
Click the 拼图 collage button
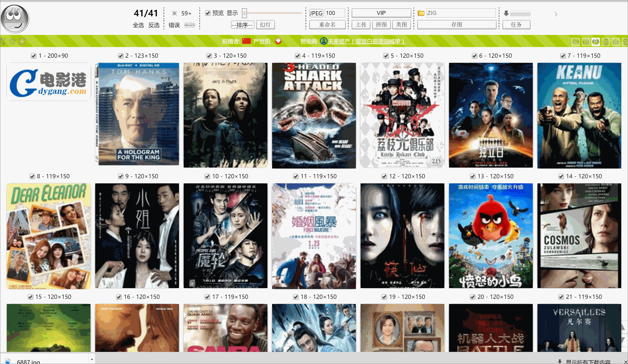(x=381, y=25)
